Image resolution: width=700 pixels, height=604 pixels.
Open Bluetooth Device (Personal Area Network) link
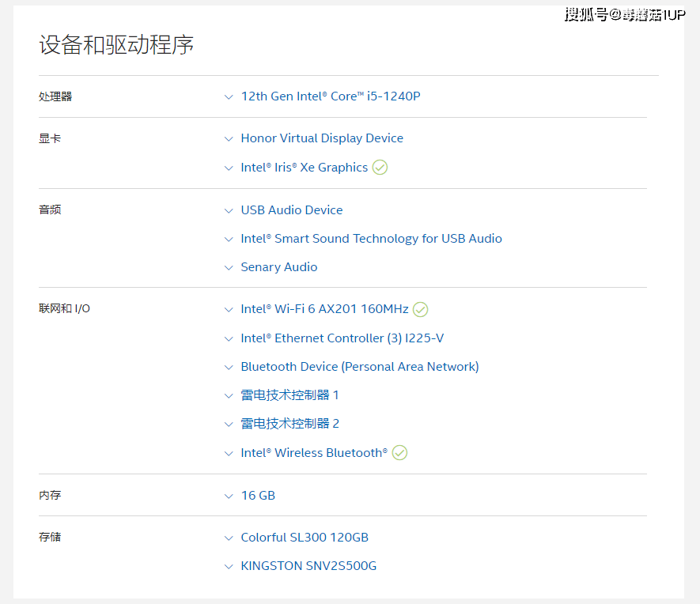(x=360, y=367)
